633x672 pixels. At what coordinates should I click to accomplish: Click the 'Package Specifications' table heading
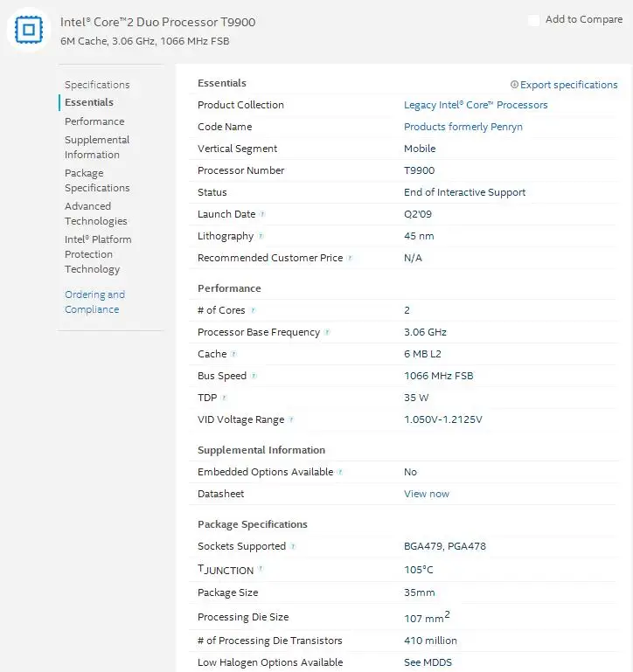[252, 524]
